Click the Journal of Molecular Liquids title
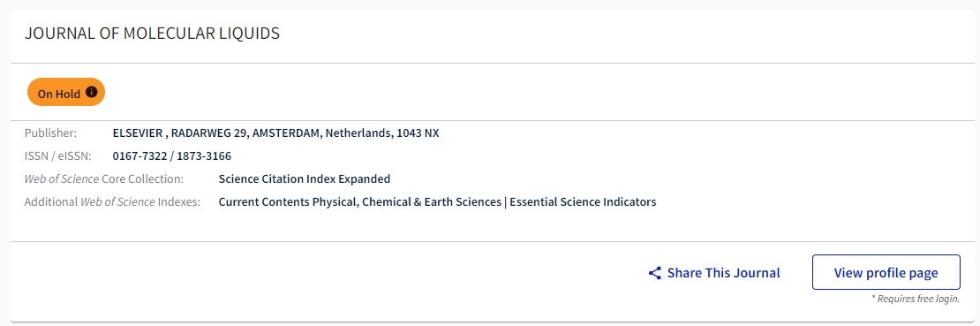The height and width of the screenshot is (326, 980). [x=152, y=34]
